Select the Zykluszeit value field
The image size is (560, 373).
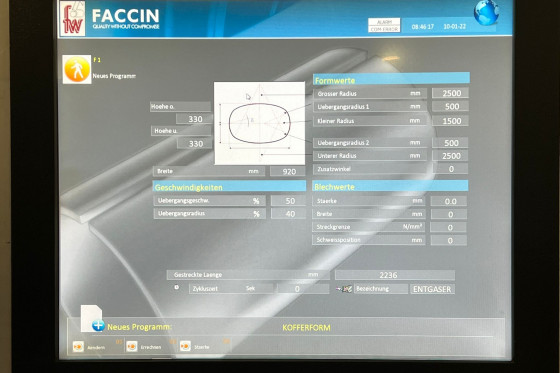coord(303,289)
